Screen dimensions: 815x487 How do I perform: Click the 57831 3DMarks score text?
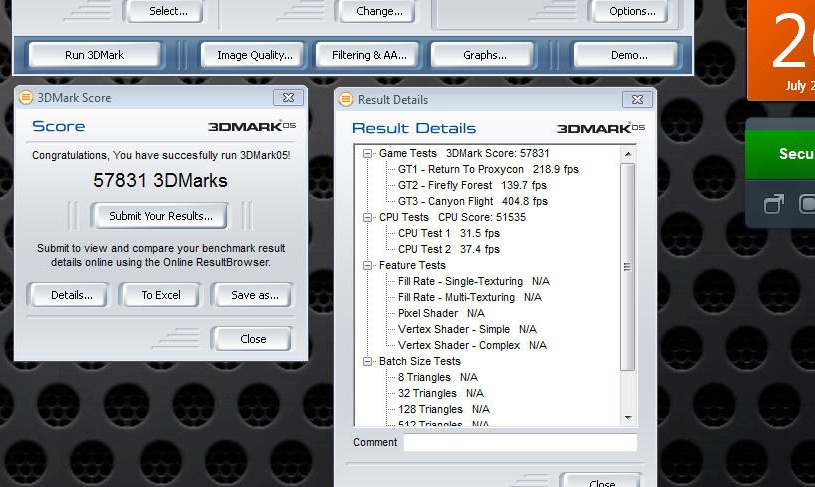point(160,180)
